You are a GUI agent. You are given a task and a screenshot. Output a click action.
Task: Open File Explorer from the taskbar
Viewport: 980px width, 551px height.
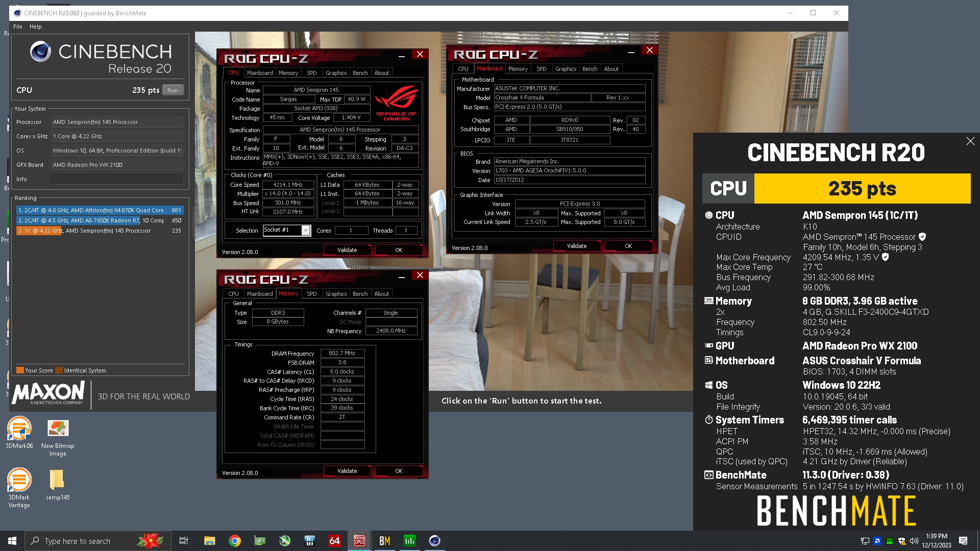[x=209, y=541]
